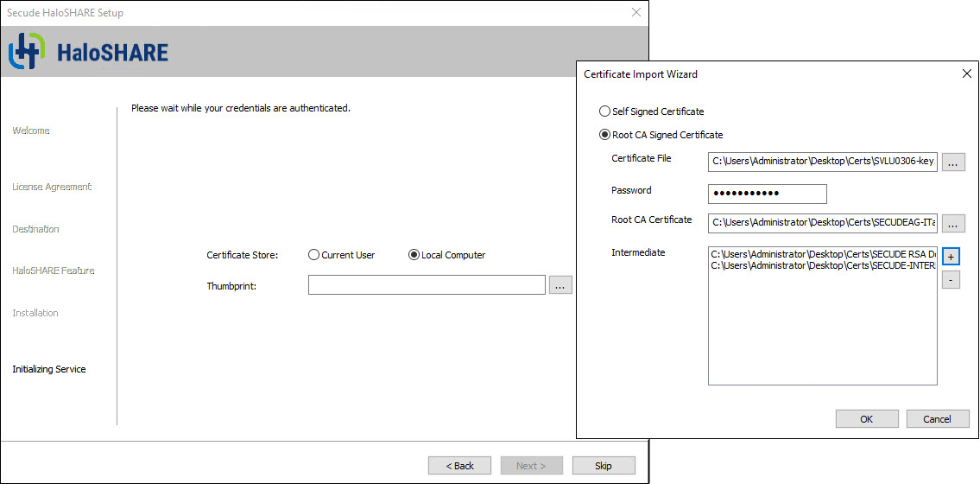The height and width of the screenshot is (484, 980).
Task: Click the License Agreement step
Action: 52,187
